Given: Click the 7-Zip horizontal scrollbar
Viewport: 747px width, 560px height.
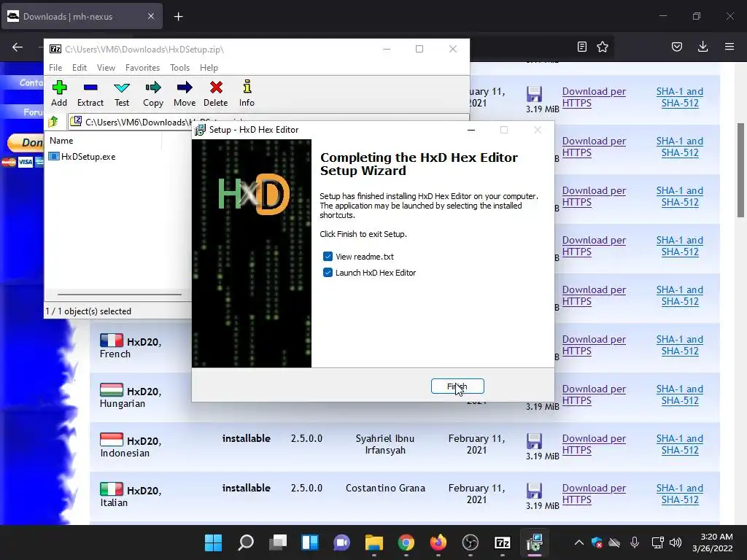Looking at the screenshot, I should [x=120, y=295].
